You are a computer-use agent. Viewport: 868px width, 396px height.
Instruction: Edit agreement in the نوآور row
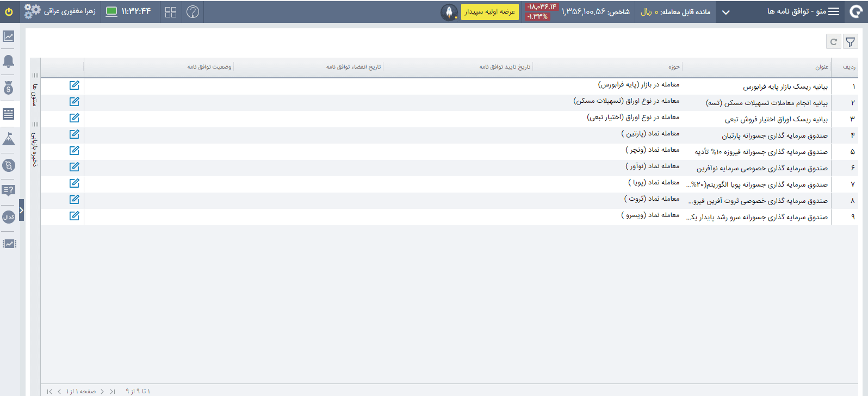click(x=75, y=167)
